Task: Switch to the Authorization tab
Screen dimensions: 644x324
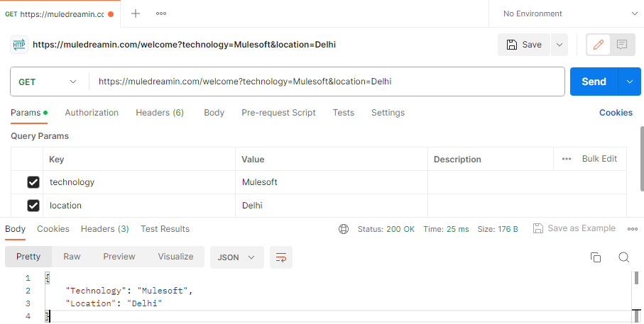Action: coord(92,113)
